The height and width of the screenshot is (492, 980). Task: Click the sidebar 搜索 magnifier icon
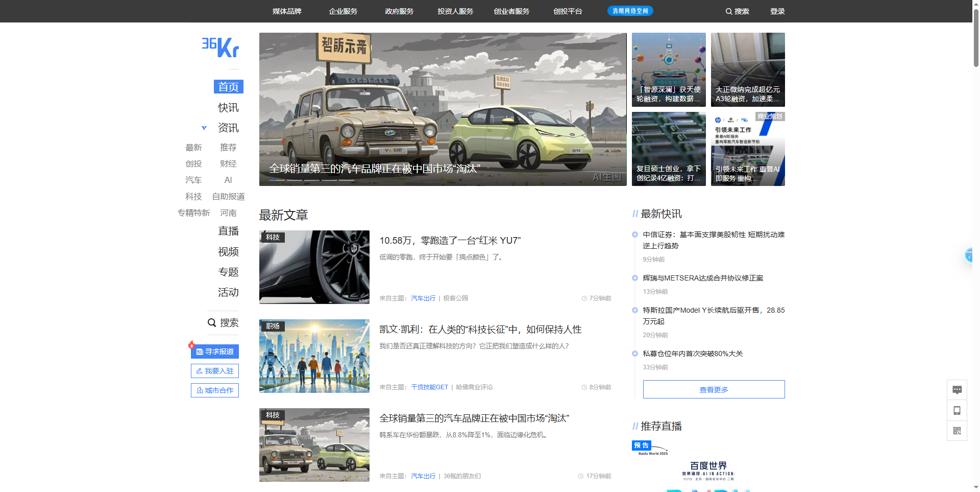pyautogui.click(x=212, y=323)
